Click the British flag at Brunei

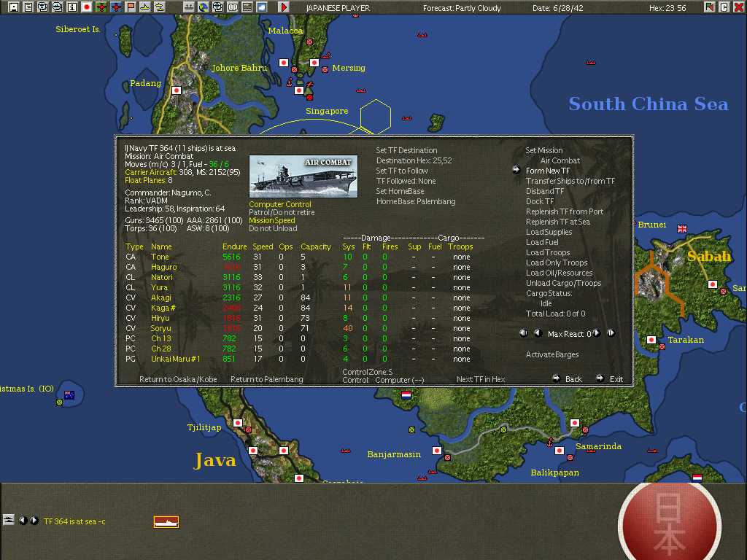(682, 228)
